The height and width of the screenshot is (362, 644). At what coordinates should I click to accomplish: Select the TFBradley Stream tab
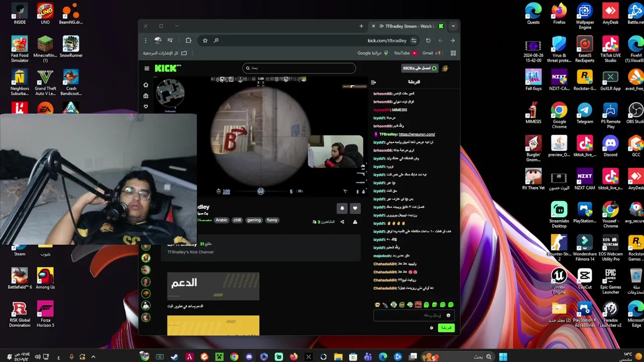(409, 26)
